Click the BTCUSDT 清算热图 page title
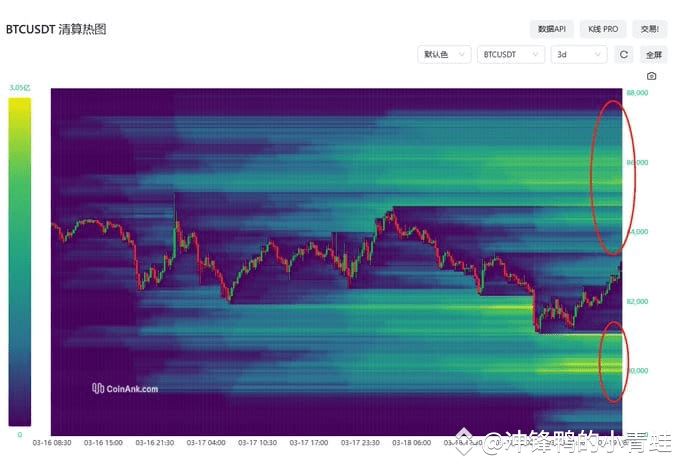 [56, 29]
